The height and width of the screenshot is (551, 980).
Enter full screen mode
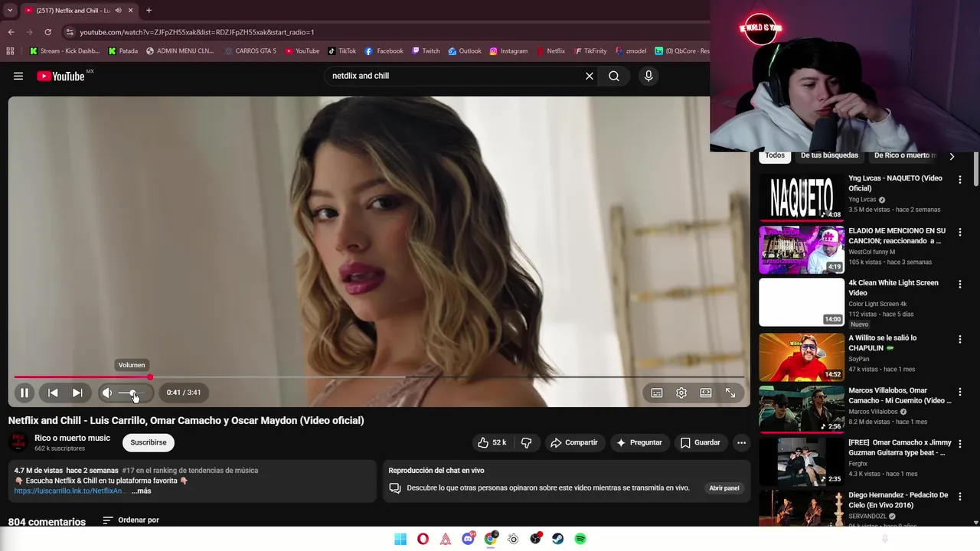click(x=730, y=393)
